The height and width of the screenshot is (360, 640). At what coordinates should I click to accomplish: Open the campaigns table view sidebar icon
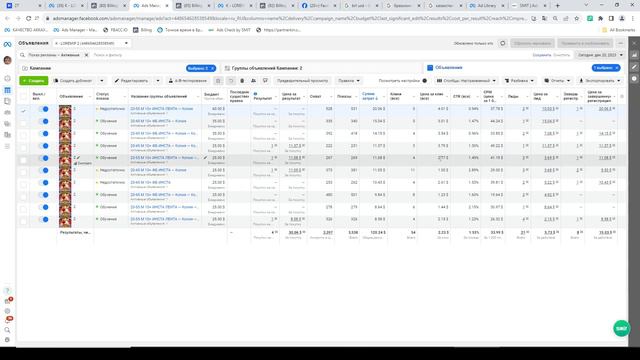[7, 90]
